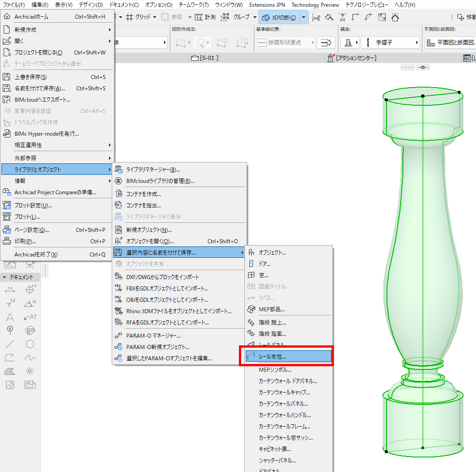Choose DXF/DWGからブロックをインポート entry
The width and height of the screenshot is (476, 472).
click(x=179, y=277)
